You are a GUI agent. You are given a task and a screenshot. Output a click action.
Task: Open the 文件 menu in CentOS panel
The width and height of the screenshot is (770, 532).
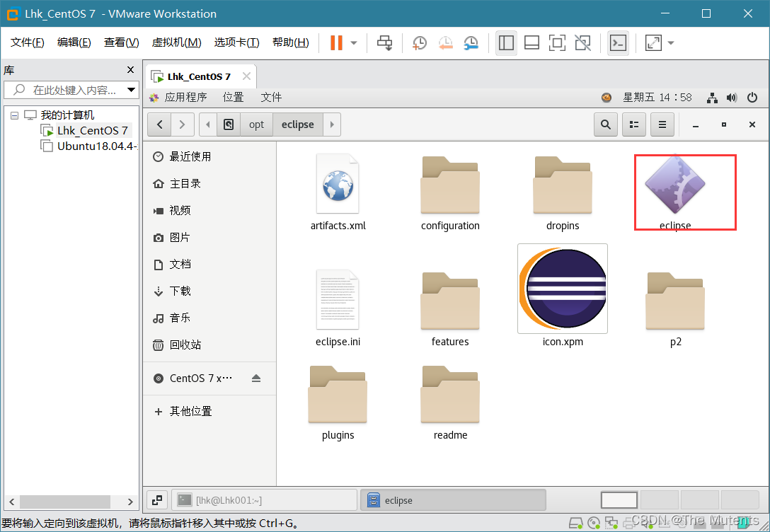tap(271, 97)
